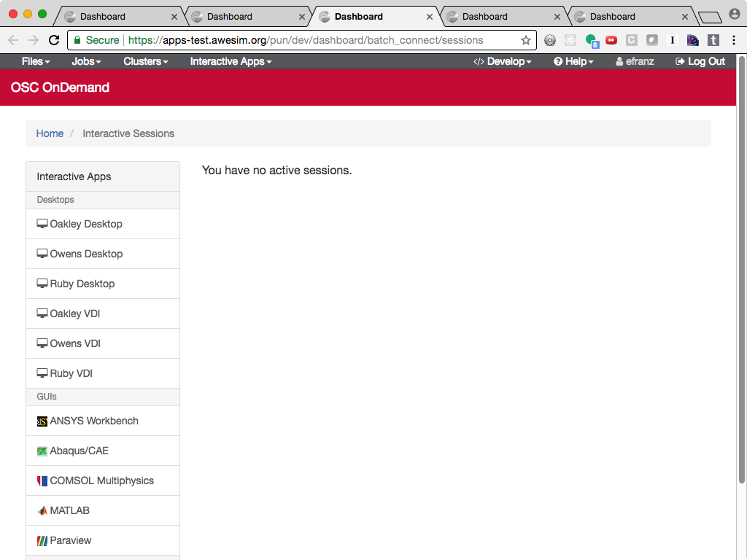Image resolution: width=747 pixels, height=560 pixels.
Task: Bookmark page with the star icon
Action: pyautogui.click(x=525, y=41)
